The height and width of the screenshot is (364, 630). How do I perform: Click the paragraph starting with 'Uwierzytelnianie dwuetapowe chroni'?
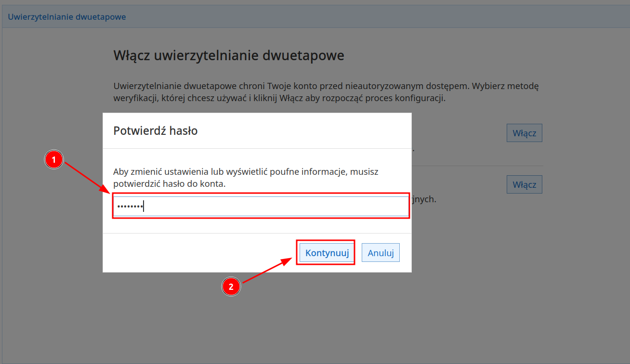point(326,92)
